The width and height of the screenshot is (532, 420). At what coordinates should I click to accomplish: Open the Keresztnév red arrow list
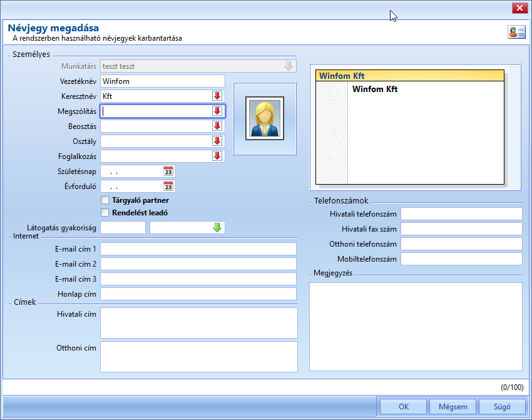click(x=217, y=96)
